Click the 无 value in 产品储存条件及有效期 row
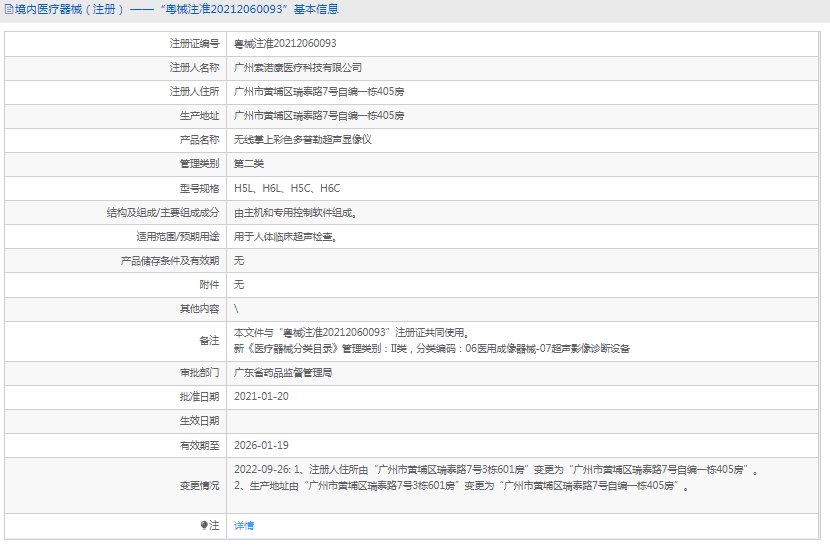 pyautogui.click(x=239, y=260)
